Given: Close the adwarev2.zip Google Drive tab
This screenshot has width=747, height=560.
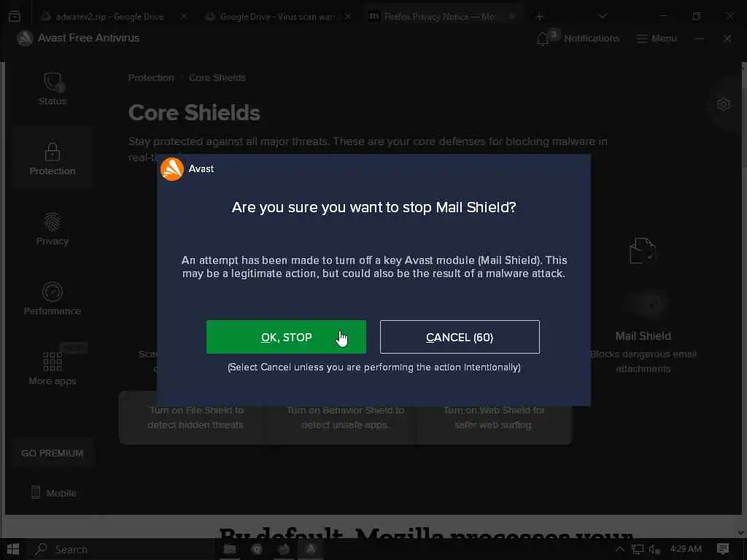Looking at the screenshot, I should [183, 16].
